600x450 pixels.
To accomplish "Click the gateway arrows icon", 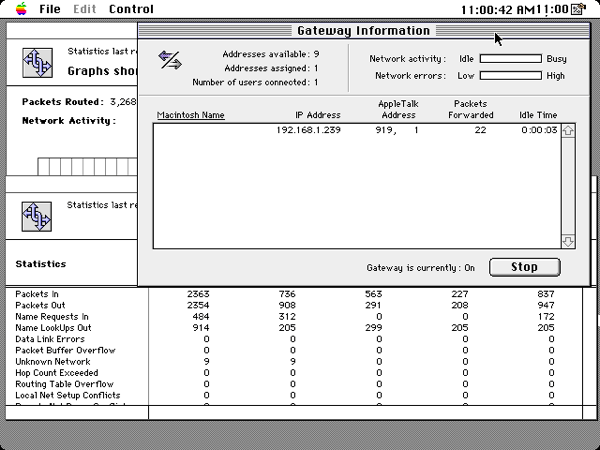I will 170,60.
